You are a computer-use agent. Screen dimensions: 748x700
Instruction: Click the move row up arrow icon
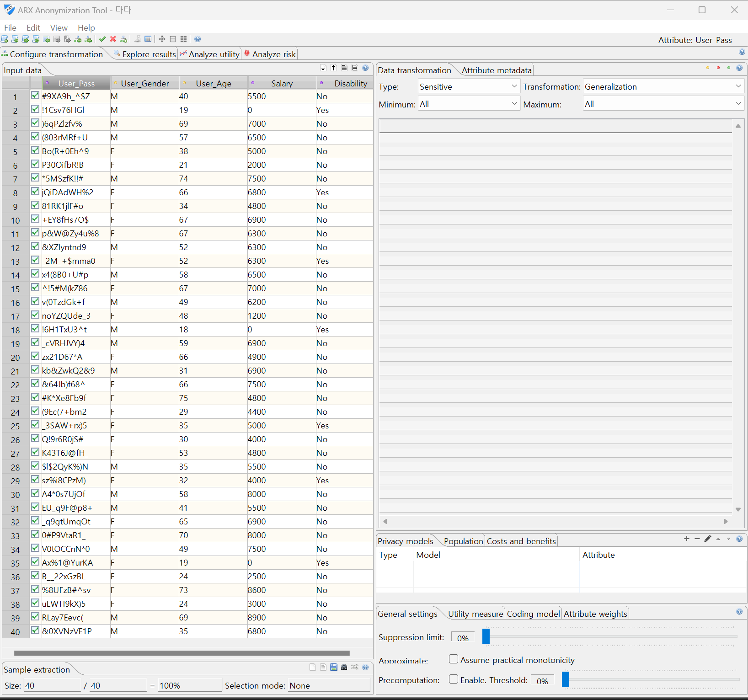334,68
